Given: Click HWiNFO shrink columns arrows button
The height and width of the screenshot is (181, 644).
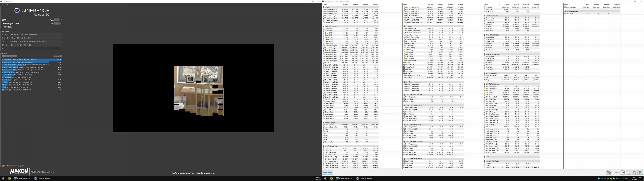Looking at the screenshot, I should pos(330,172).
